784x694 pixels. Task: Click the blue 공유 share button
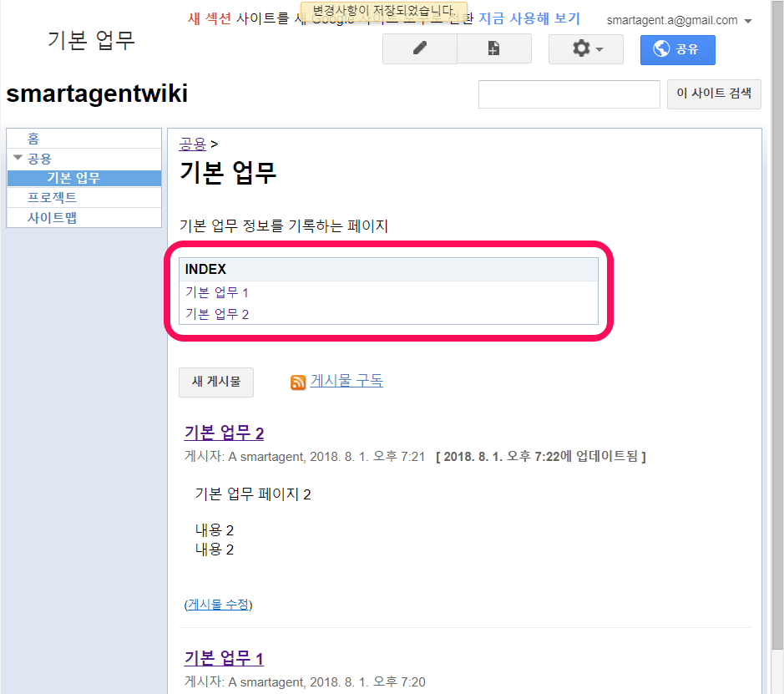coord(677,49)
